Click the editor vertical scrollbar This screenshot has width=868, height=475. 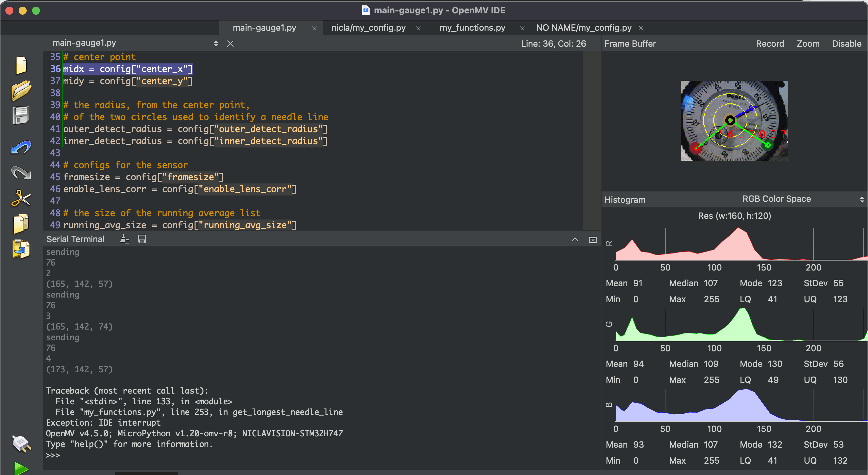pos(591,140)
